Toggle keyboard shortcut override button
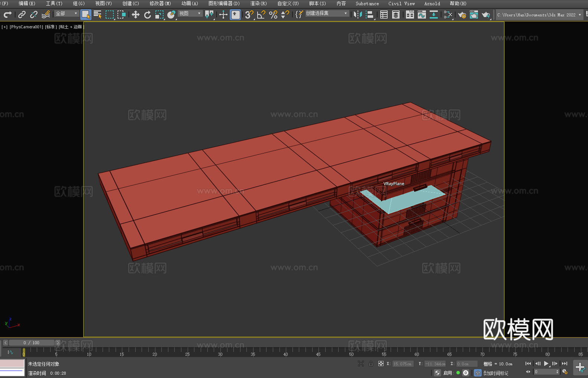The height and width of the screenshot is (378, 588). (x=235, y=14)
